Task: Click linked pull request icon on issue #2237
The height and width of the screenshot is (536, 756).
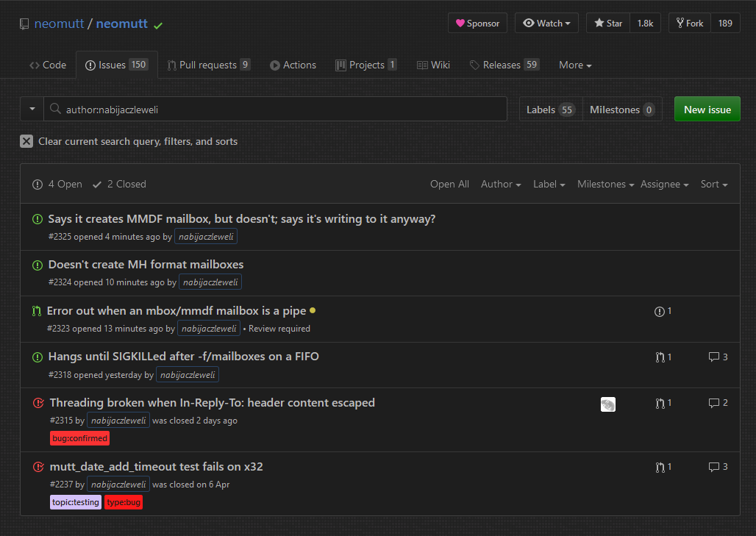Action: pos(660,467)
